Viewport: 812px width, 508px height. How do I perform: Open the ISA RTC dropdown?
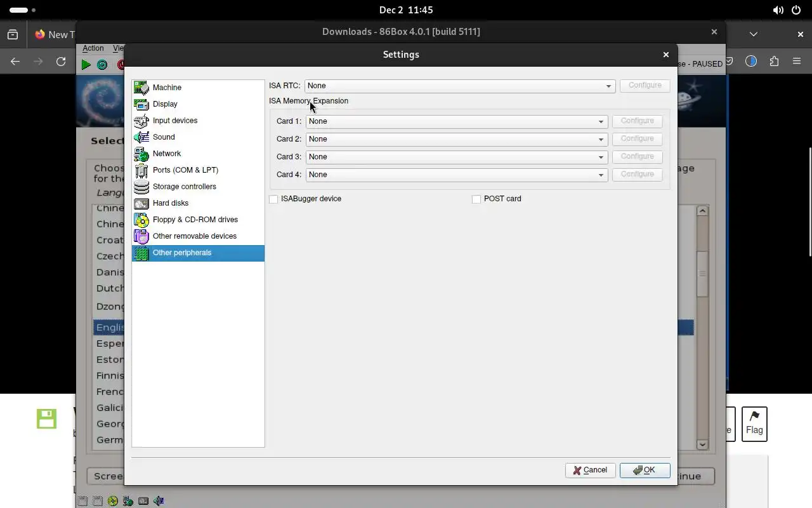click(460, 86)
